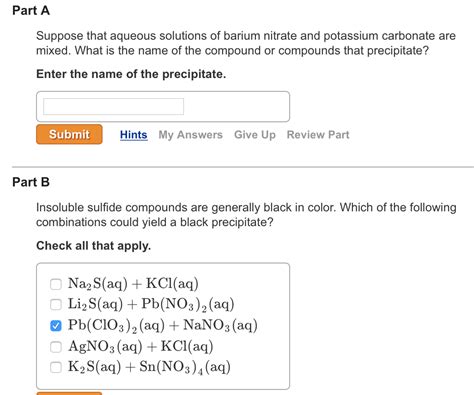Screen dimensions: 474x395
Task: Click Give Up for Part A
Action: pyautogui.click(x=255, y=135)
